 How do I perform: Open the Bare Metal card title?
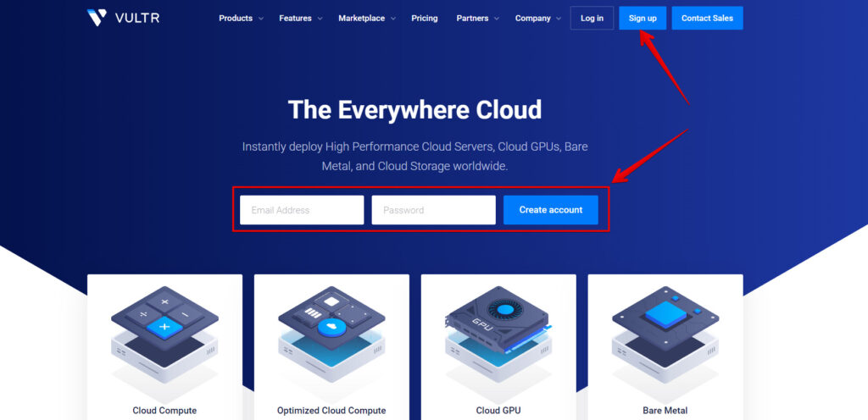(x=665, y=411)
